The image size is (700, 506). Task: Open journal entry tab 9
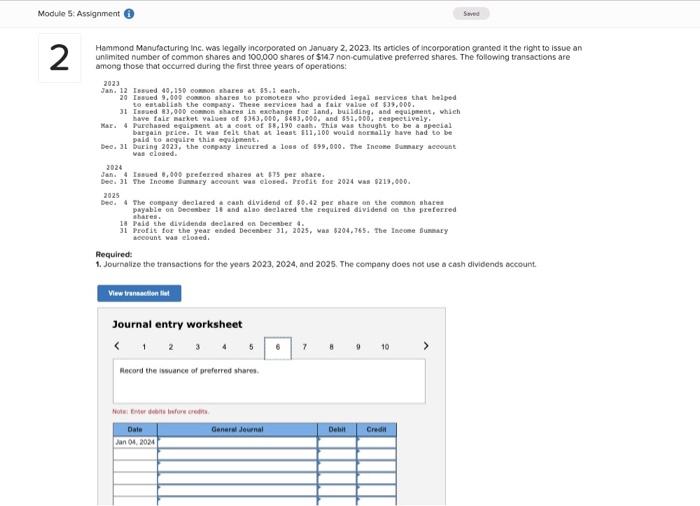pyautogui.click(x=358, y=347)
